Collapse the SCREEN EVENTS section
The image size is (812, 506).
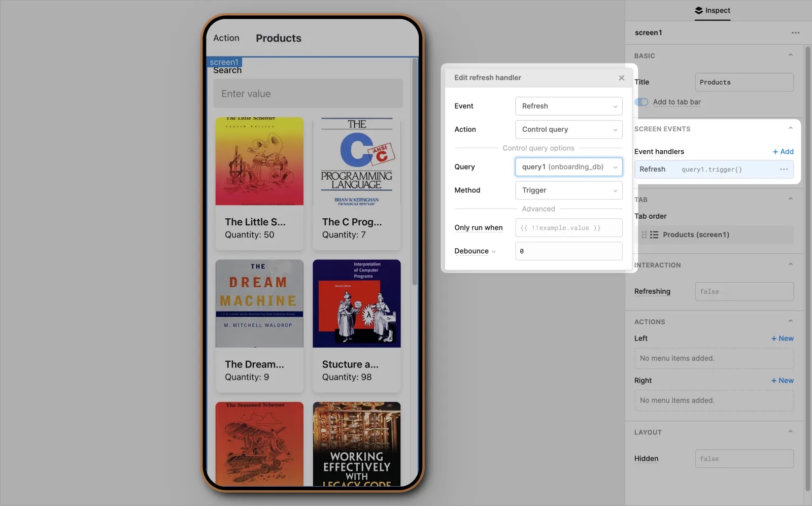click(790, 128)
